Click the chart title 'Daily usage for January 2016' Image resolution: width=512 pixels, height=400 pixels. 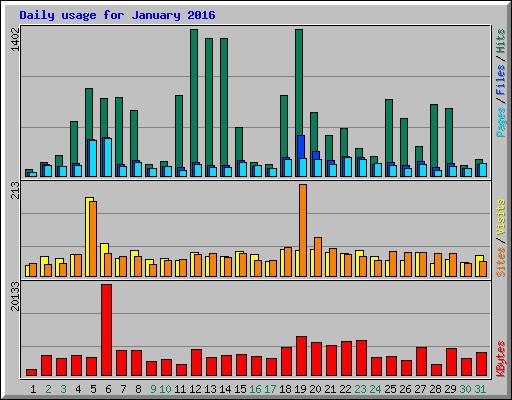117,15
